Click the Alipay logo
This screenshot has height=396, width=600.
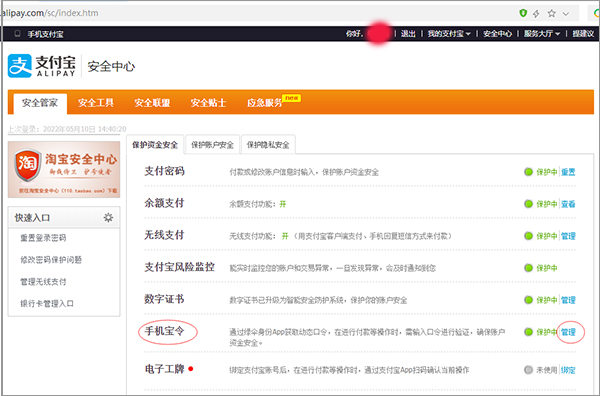coord(42,66)
